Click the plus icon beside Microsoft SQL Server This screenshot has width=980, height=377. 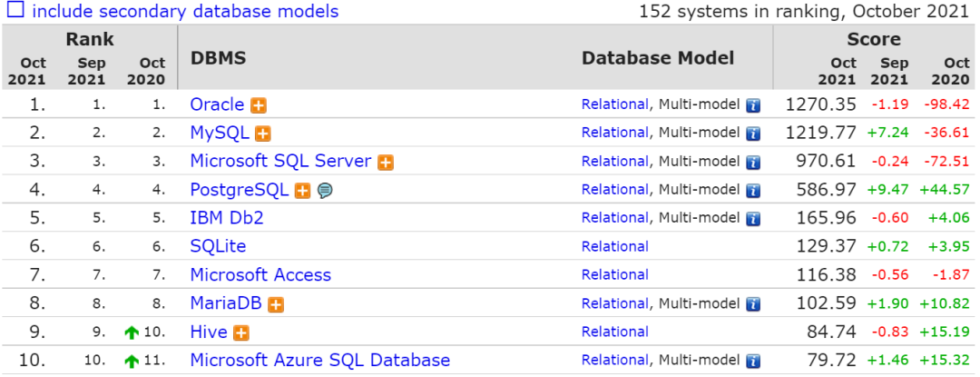pos(386,163)
